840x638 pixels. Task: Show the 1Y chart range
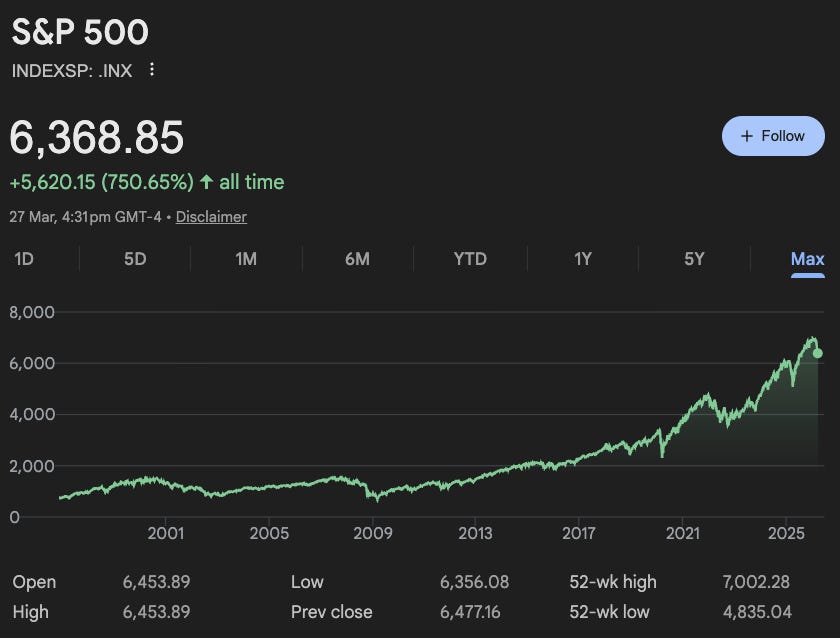(583, 259)
